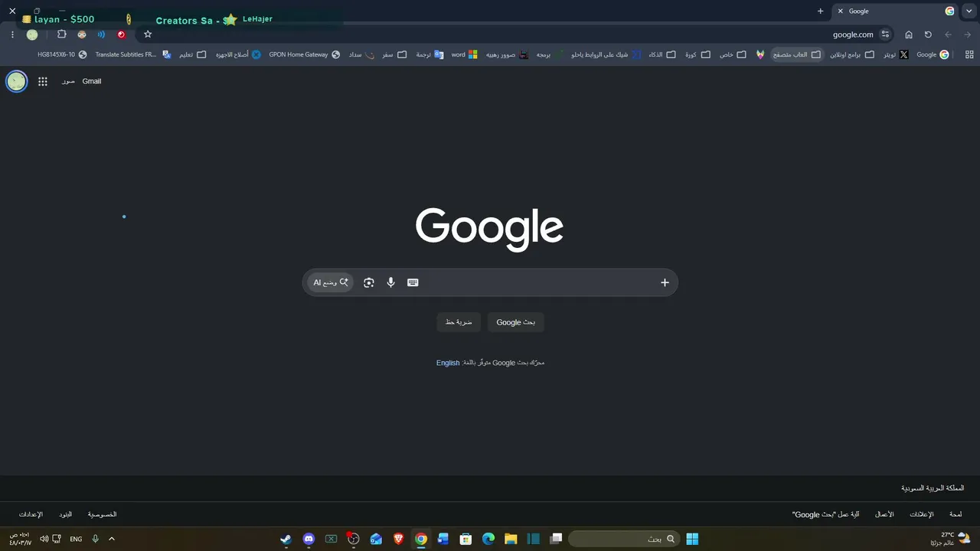The width and height of the screenshot is (980, 551).
Task: Open the Google apps grid
Action: (x=43, y=81)
